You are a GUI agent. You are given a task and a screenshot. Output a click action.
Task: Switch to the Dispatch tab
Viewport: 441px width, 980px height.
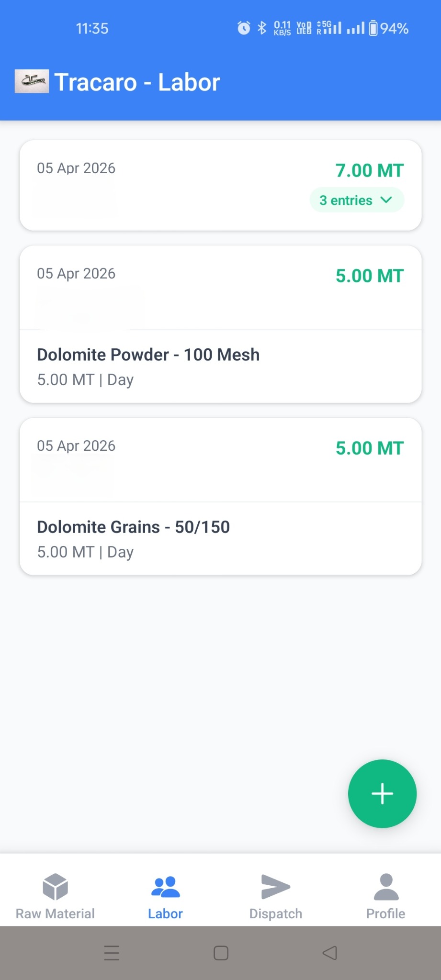tap(275, 913)
